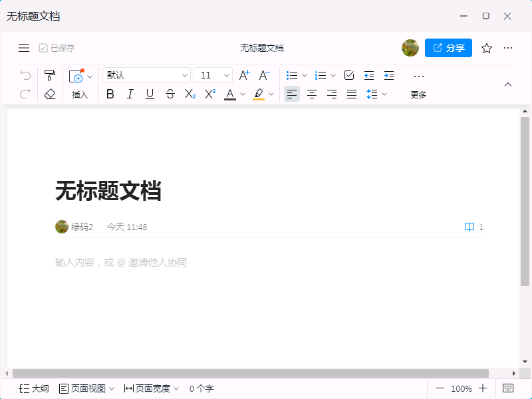532x399 pixels.
Task: Apply strikethrough to text
Action: point(170,94)
